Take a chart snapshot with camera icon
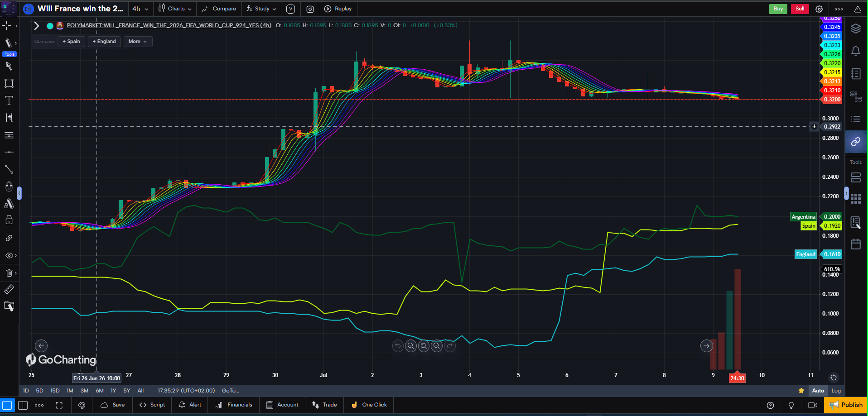The height and width of the screenshot is (416, 868). 310,9
